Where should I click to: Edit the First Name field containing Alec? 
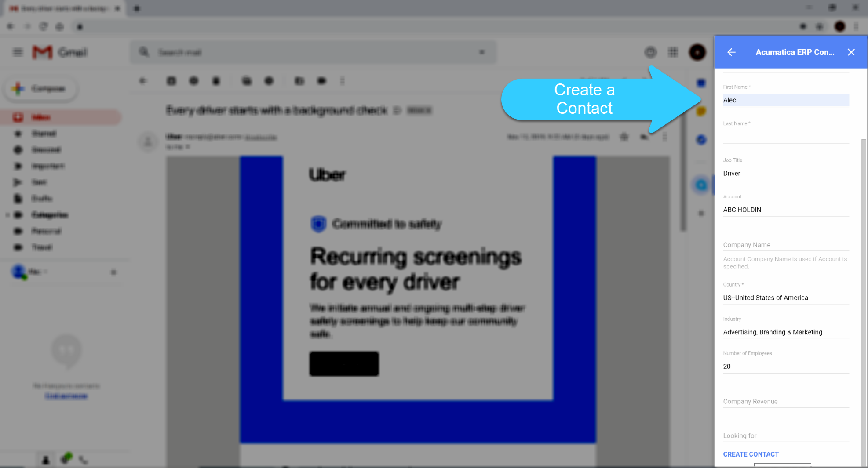[x=786, y=100]
